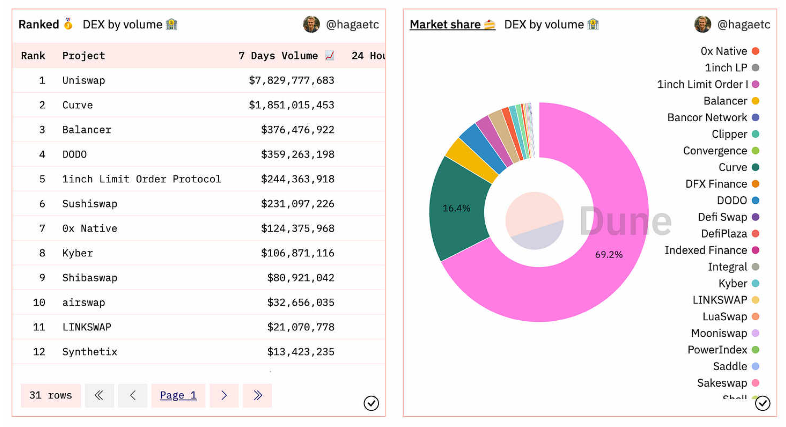Go to previous page of ranked table
786x427 pixels.
point(132,395)
